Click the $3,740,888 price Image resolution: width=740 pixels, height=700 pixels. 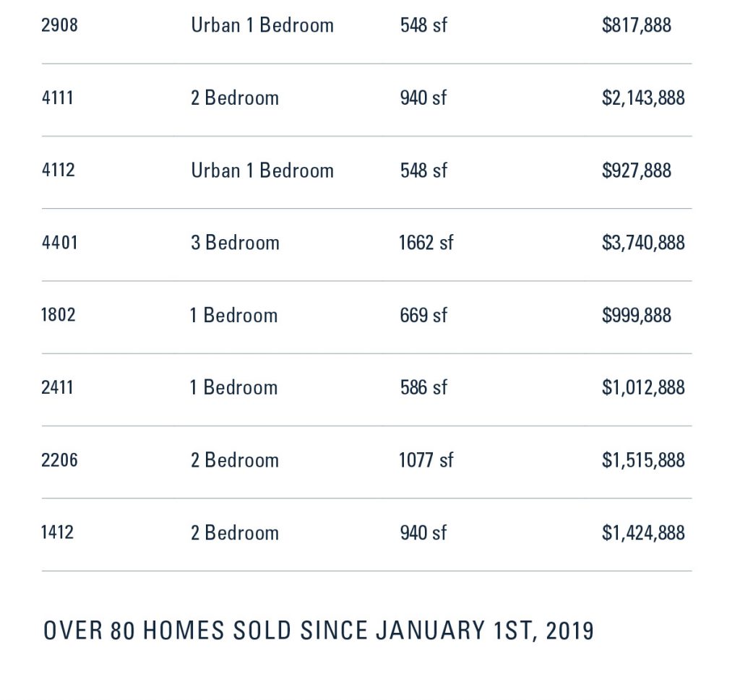(642, 243)
